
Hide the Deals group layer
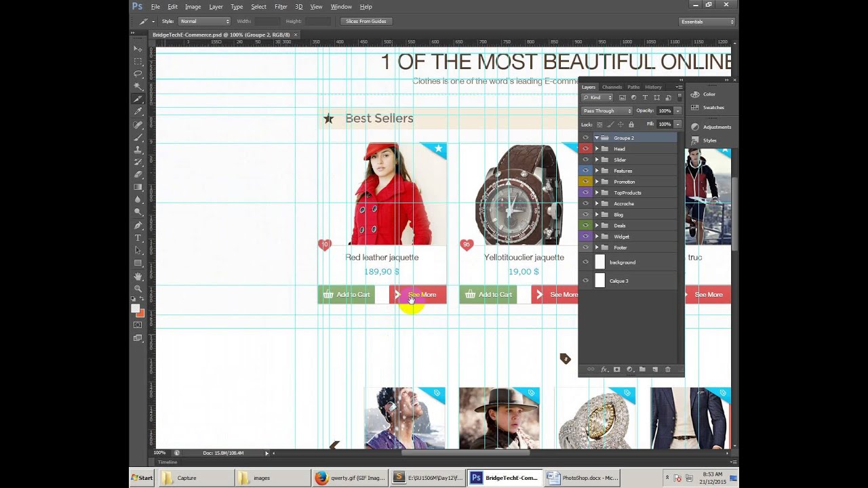coord(586,226)
